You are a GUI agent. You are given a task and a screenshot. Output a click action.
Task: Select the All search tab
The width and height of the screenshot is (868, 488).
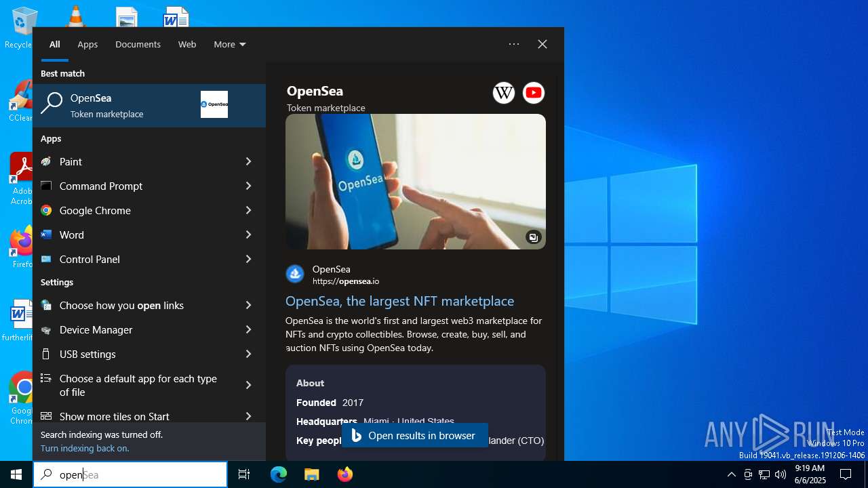pyautogui.click(x=55, y=44)
